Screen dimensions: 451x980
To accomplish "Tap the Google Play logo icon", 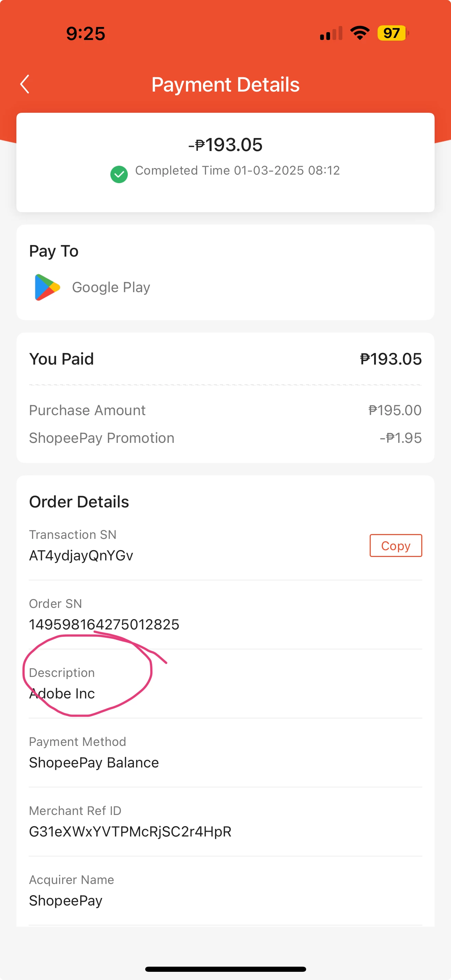I will 47,287.
